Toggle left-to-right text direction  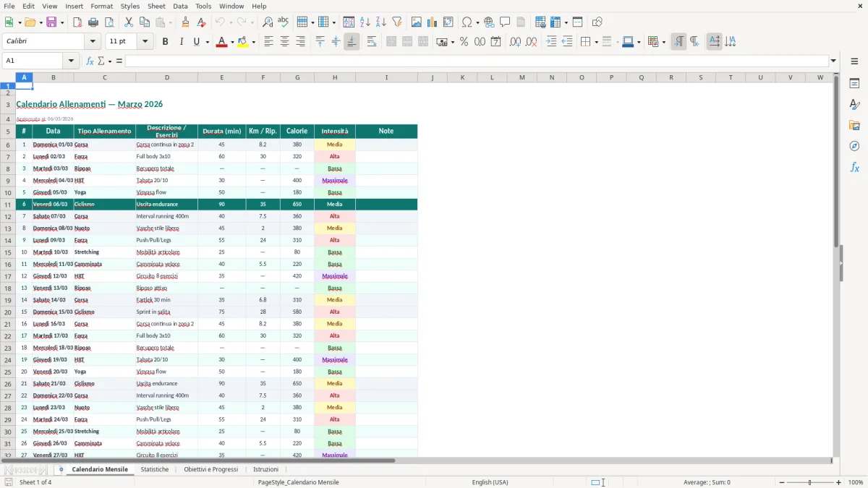coord(678,42)
